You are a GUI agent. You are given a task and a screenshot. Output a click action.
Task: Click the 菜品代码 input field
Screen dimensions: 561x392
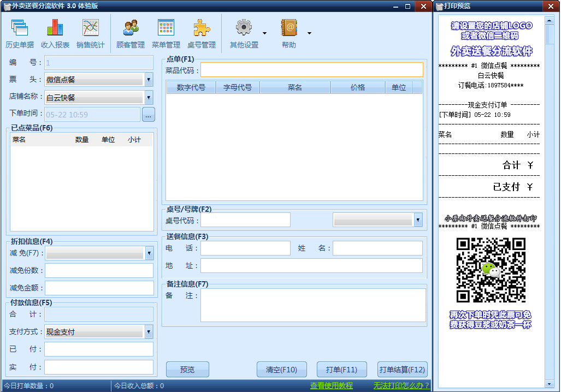tap(311, 70)
